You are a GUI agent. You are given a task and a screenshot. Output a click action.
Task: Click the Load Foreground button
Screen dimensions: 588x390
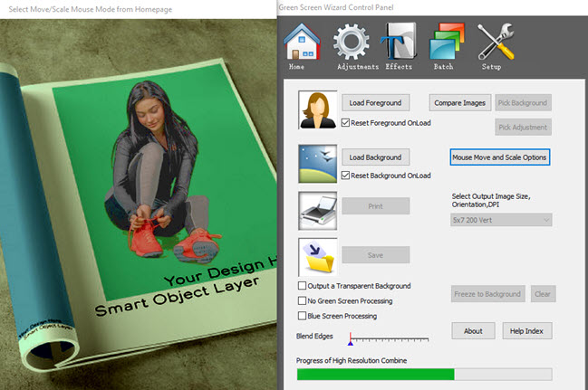click(375, 102)
